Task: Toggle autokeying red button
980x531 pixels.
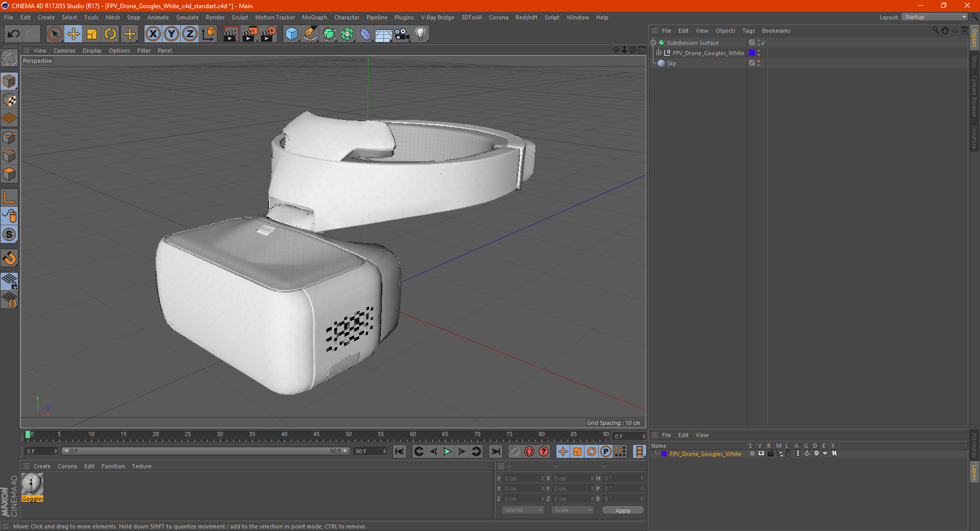Action: tap(529, 451)
